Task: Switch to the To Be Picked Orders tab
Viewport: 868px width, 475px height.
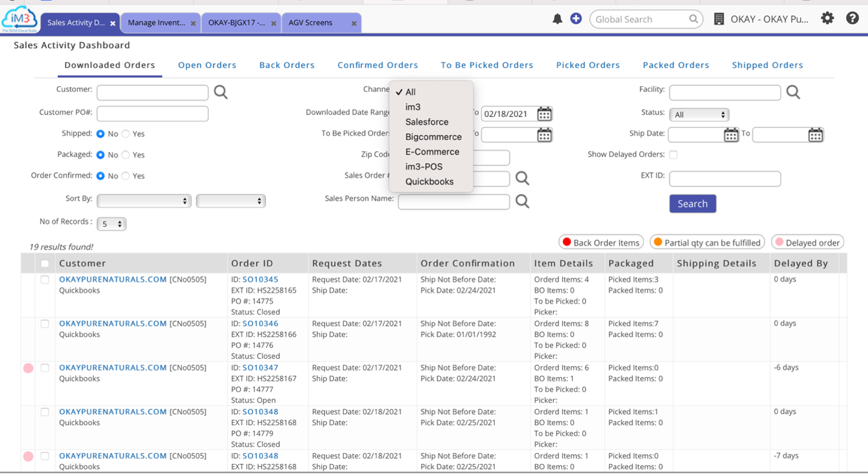Action: [487, 65]
